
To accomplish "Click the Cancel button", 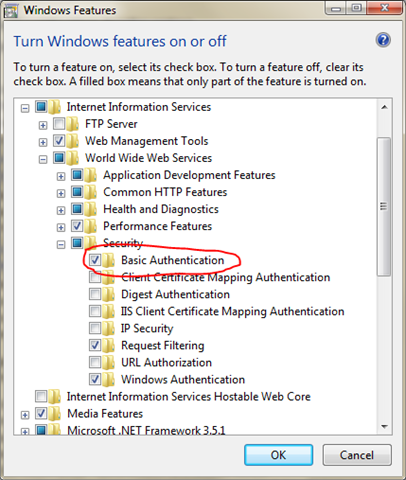I will [x=357, y=455].
